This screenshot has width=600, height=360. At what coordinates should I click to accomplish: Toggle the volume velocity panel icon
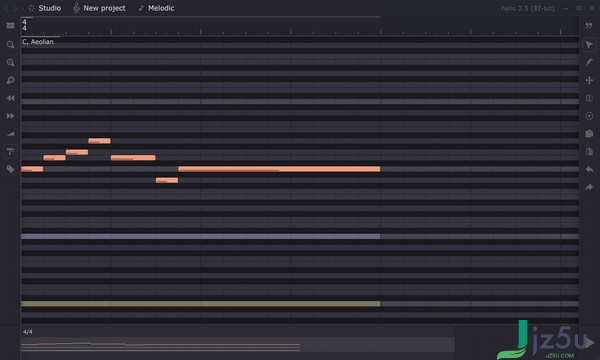click(10, 134)
